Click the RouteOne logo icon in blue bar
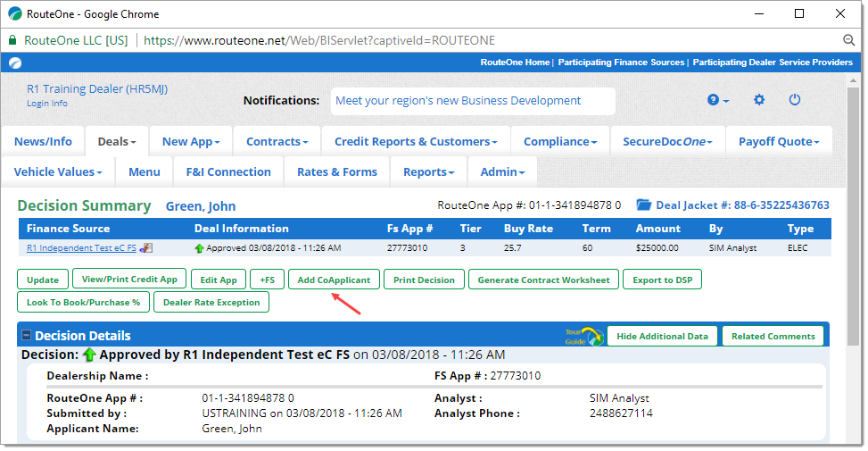 pos(15,63)
